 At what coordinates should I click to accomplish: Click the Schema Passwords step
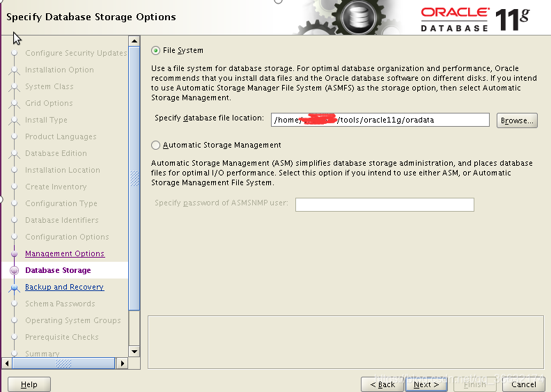[x=60, y=304]
